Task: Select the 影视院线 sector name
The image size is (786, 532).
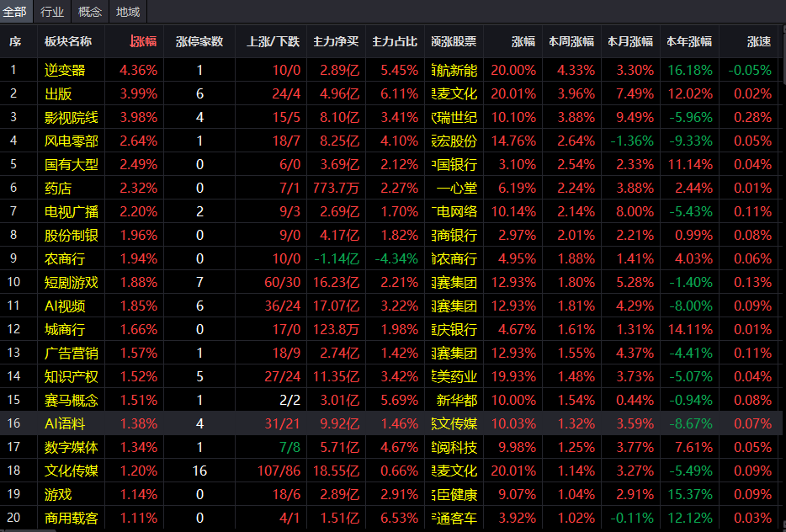Action: click(x=72, y=117)
